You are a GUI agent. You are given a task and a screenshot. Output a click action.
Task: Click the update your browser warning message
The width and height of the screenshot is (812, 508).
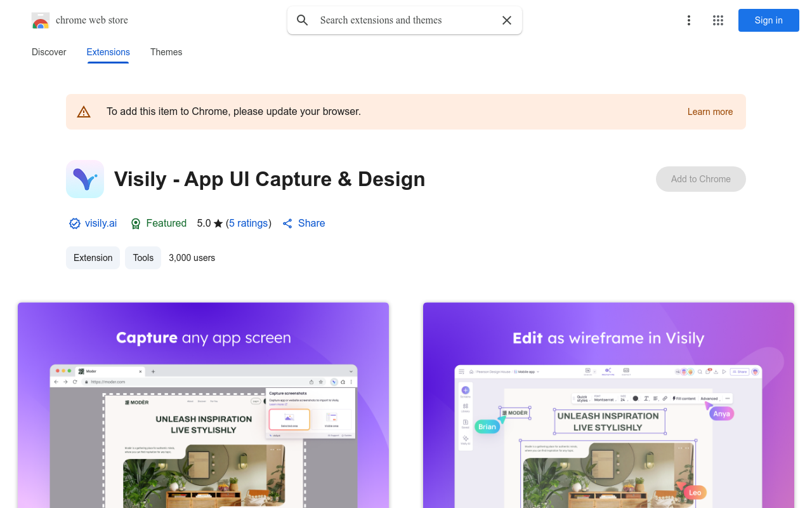tap(233, 112)
